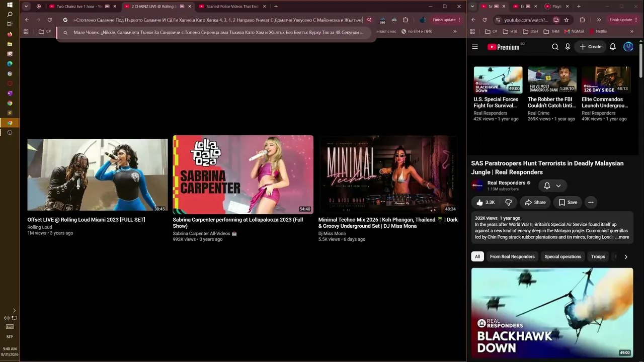This screenshot has height=362, width=644.
Task: Open Offset LIVE Rolling Loud thumbnail
Action: tap(98, 174)
